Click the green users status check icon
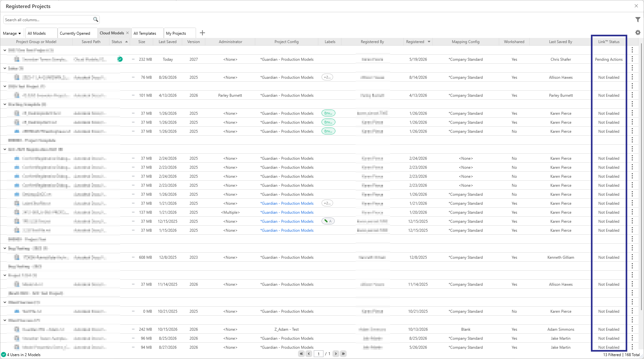The image size is (644, 359). click(x=4, y=355)
